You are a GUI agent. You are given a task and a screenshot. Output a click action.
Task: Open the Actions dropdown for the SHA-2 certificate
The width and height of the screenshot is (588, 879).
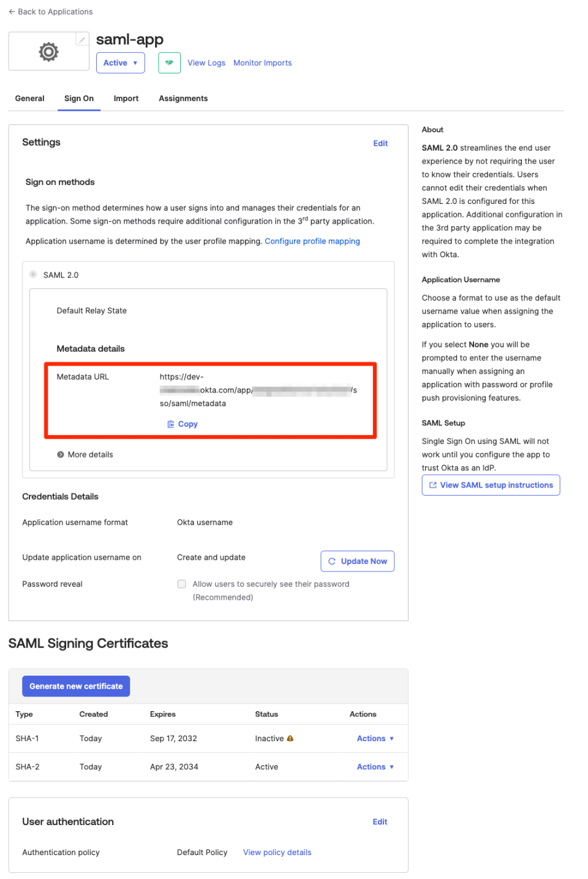(x=375, y=766)
